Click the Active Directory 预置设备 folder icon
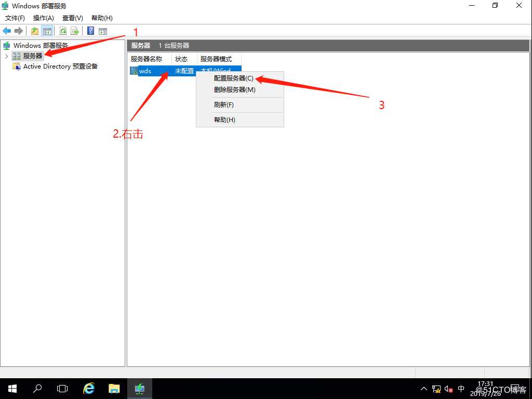 coord(17,66)
